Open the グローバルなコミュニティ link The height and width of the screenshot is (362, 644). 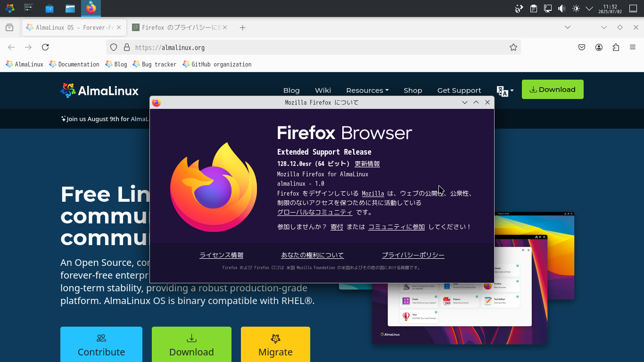coord(315,213)
